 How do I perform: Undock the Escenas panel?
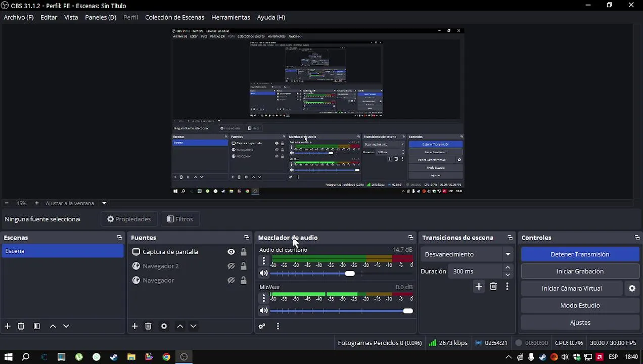pos(119,238)
